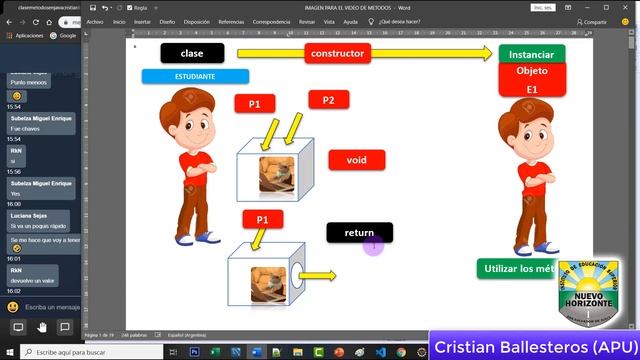Click the Redo icon in Word's toolbar
The image size is (640, 360).
pos(119,8)
